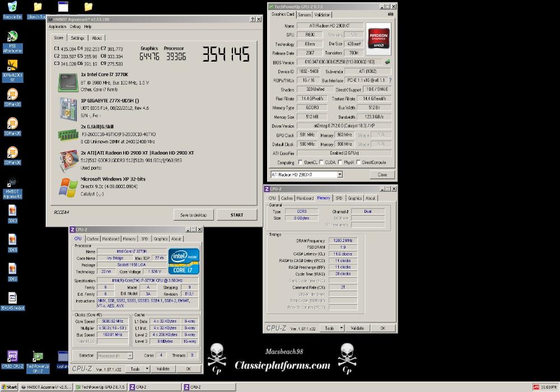Click the processor chip icon in Aquamark

(x=68, y=82)
